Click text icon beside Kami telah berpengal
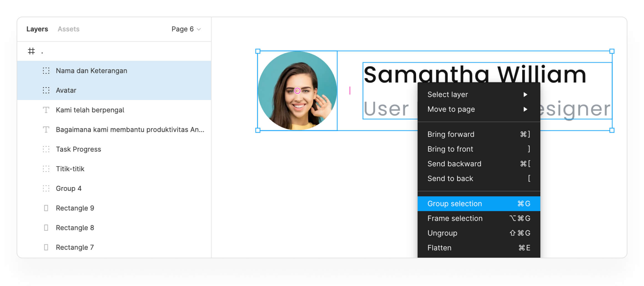 pos(46,110)
